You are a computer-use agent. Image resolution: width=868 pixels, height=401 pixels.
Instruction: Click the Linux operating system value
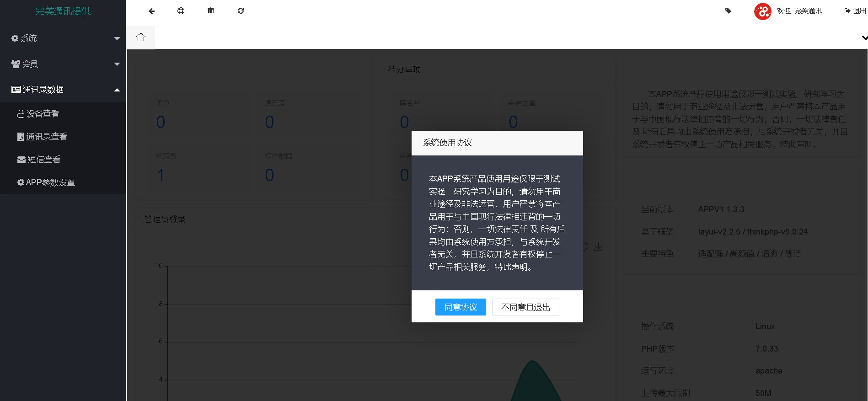click(x=765, y=326)
